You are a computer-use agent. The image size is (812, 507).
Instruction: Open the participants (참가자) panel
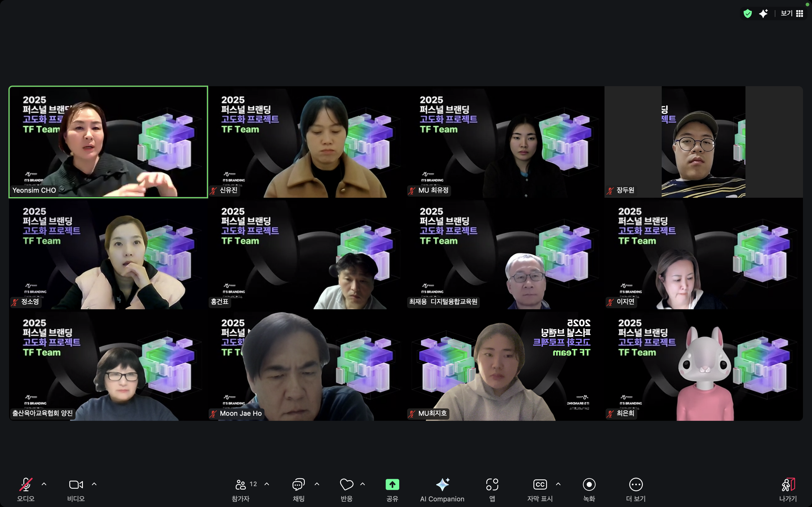pyautogui.click(x=240, y=484)
